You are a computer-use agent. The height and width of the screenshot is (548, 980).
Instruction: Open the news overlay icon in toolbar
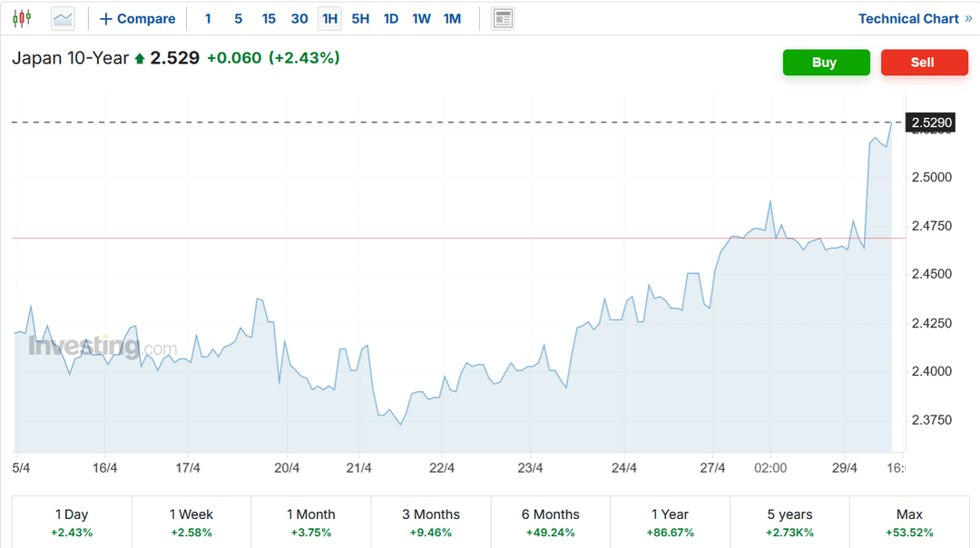coord(502,18)
